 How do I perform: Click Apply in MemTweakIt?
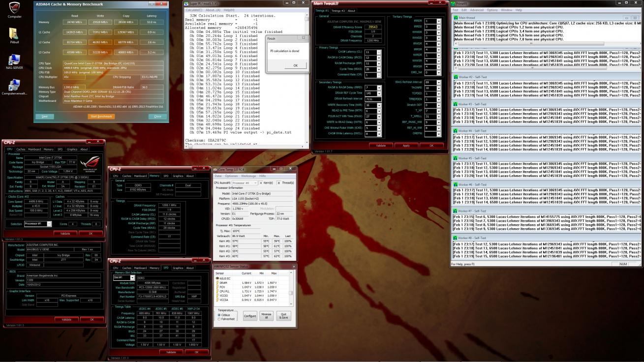click(406, 146)
